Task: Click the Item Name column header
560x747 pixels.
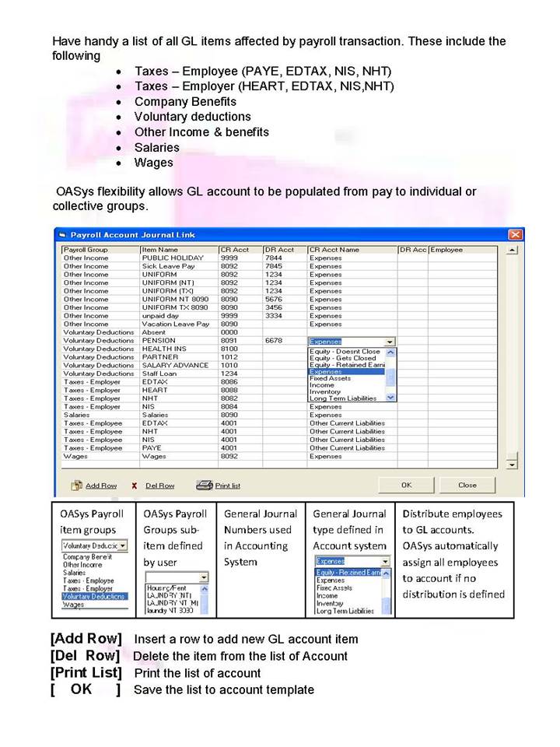Action: coord(179,250)
